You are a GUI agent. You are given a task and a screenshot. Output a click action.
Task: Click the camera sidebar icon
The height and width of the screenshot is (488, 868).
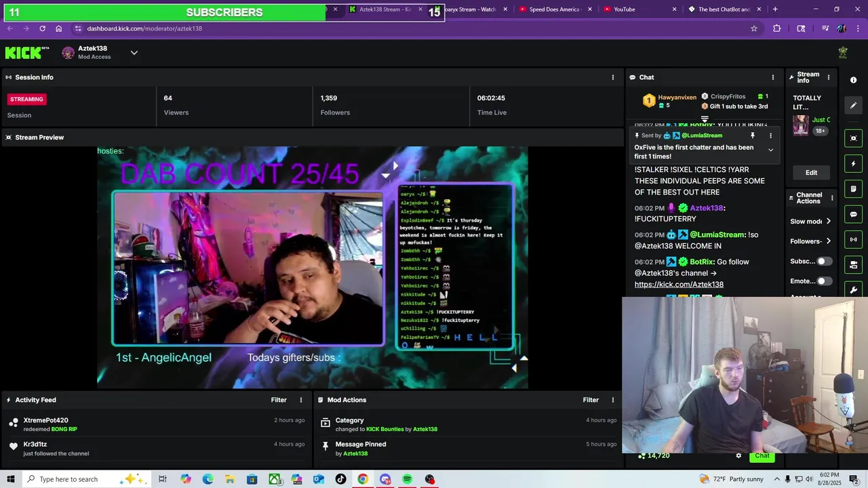(x=854, y=264)
